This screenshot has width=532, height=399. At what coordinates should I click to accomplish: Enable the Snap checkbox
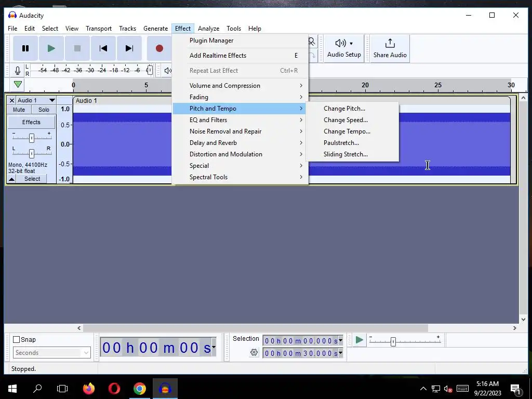tap(16, 340)
